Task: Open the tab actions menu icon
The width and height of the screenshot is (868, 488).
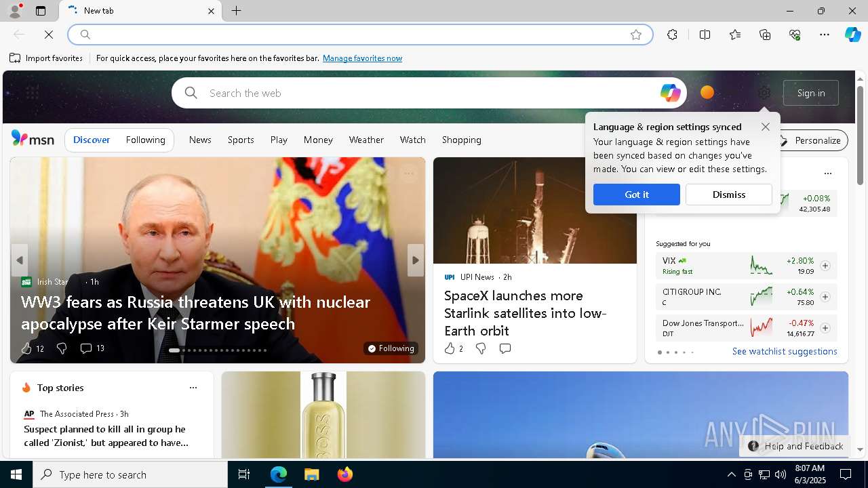Action: 41,11
